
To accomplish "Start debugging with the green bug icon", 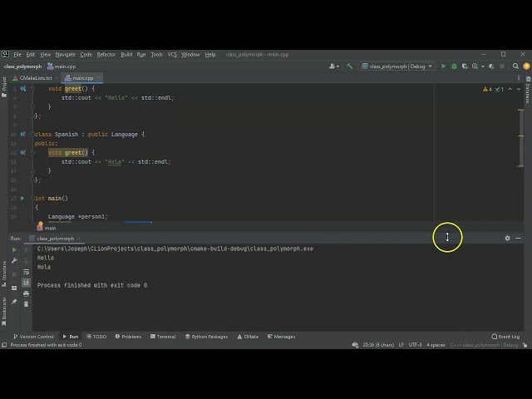I will click(454, 66).
